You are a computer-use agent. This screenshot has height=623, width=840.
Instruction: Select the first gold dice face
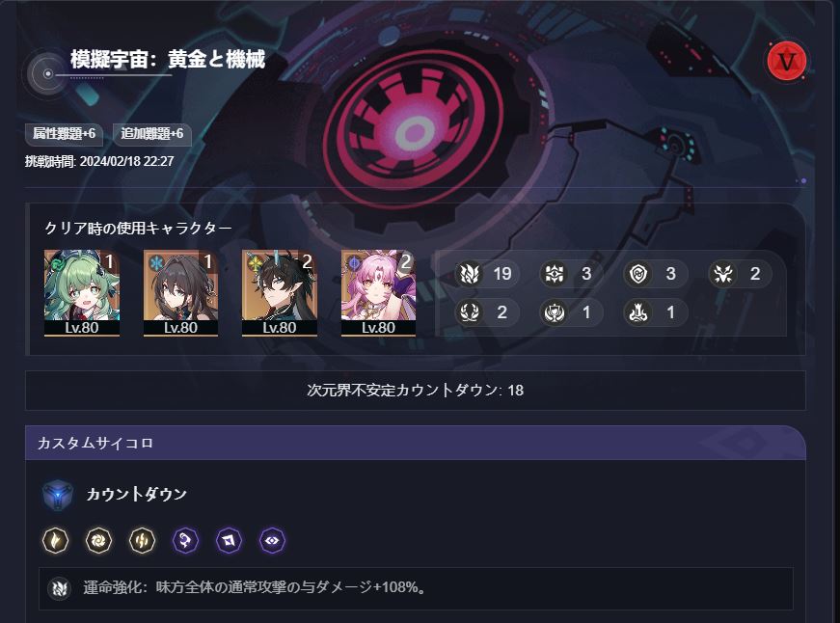pyautogui.click(x=56, y=540)
